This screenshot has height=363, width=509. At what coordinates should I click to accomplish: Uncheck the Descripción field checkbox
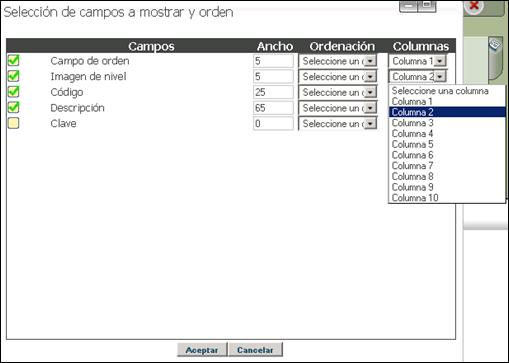click(x=14, y=108)
